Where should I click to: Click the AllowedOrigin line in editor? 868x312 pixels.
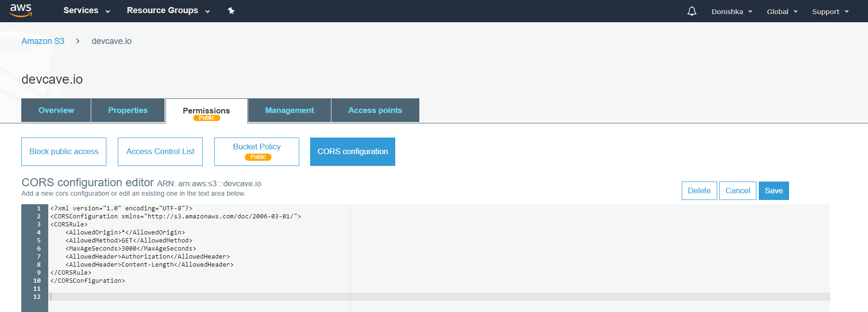tap(125, 233)
